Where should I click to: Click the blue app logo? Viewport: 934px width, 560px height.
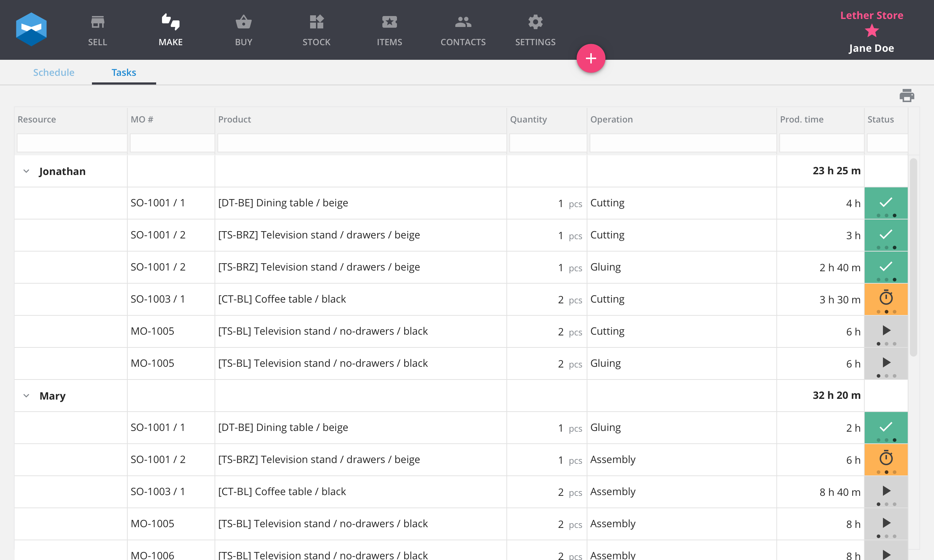31,30
